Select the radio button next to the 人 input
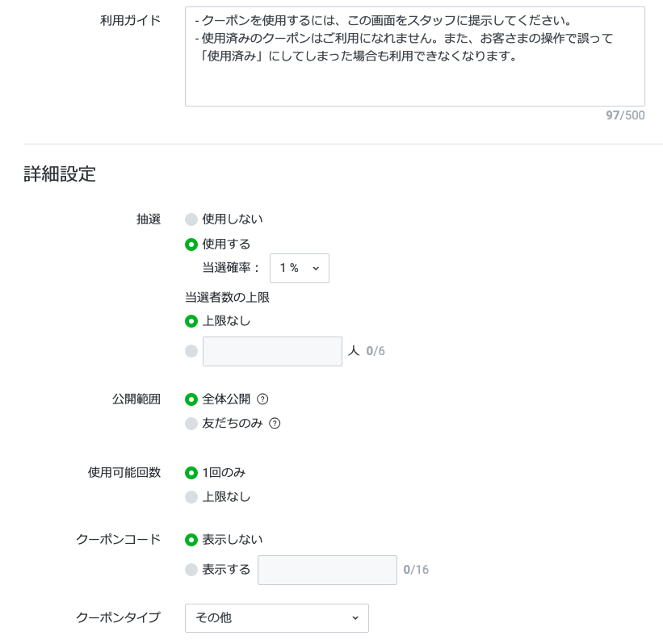The height and width of the screenshot is (644, 663). (x=191, y=351)
